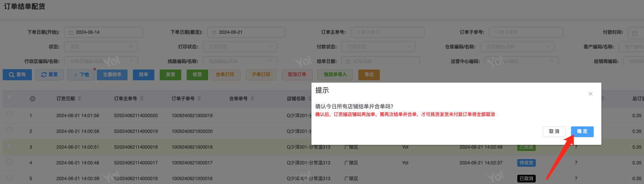This screenshot has height=184, width=644.
Task: Confirm the prompt with 确定 button
Action: 582,131
